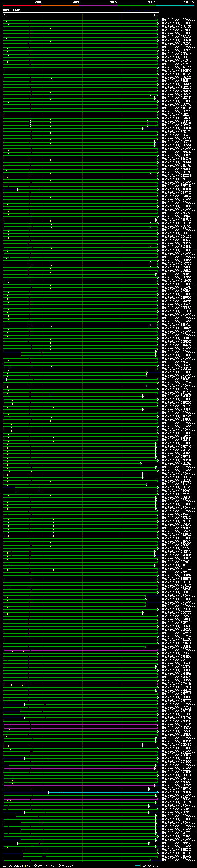
Task: Click the UniRef100_B5VLV8 entry
Action: click(177, 524)
